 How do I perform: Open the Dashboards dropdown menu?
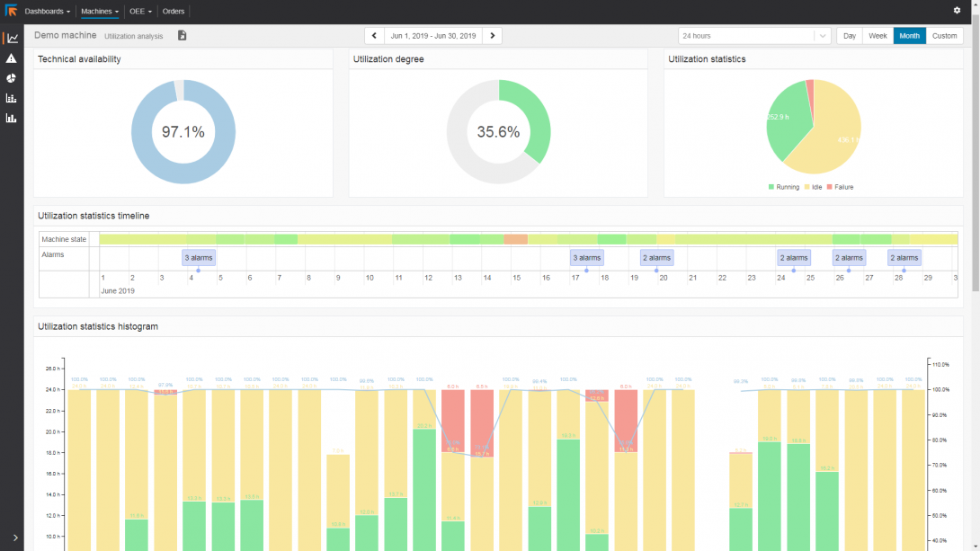pyautogui.click(x=48, y=12)
